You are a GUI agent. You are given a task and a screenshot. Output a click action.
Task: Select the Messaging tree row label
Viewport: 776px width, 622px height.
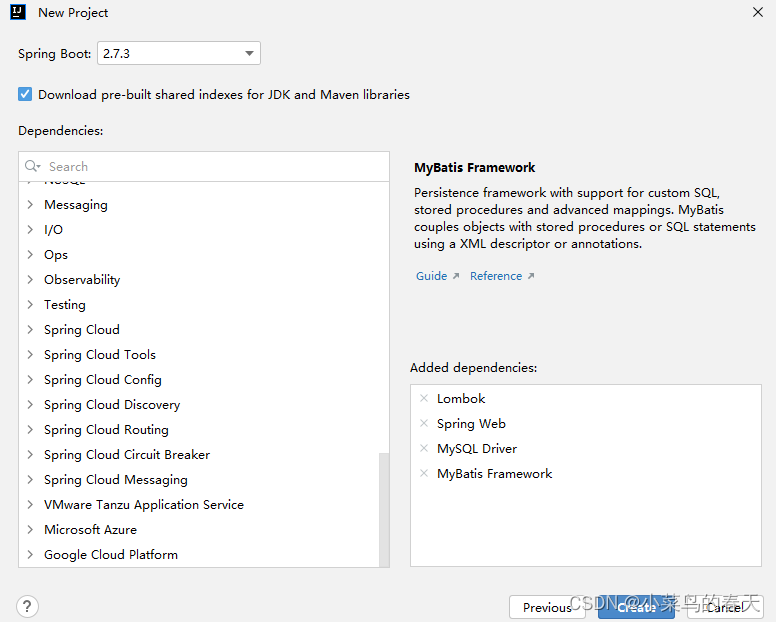pos(76,204)
